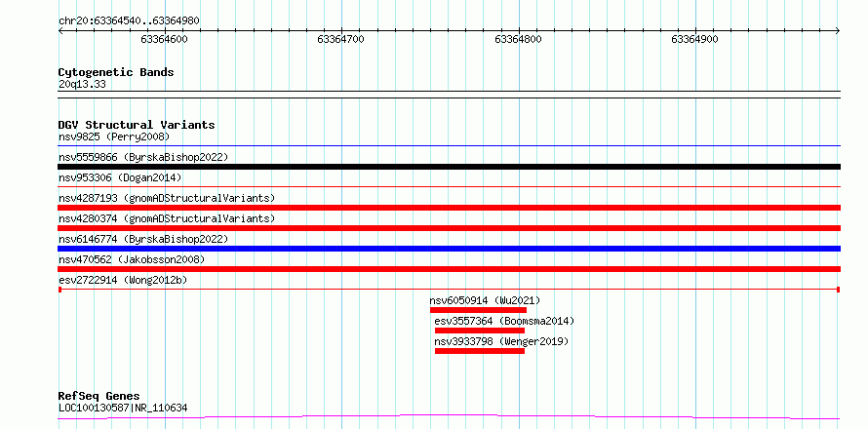Open variant nsv6146774 (ByrskaBishop2022) label
868x429 pixels.
click(x=143, y=239)
